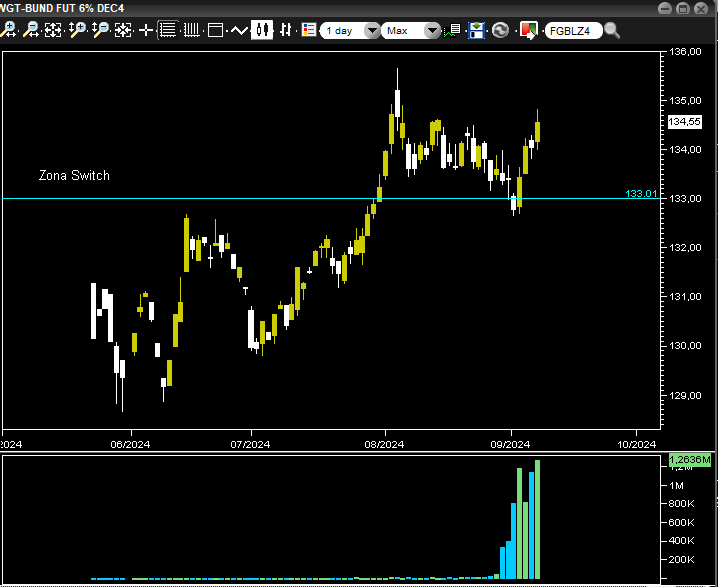Open the chart legend color list menu
The image size is (718, 587).
pos(309,30)
